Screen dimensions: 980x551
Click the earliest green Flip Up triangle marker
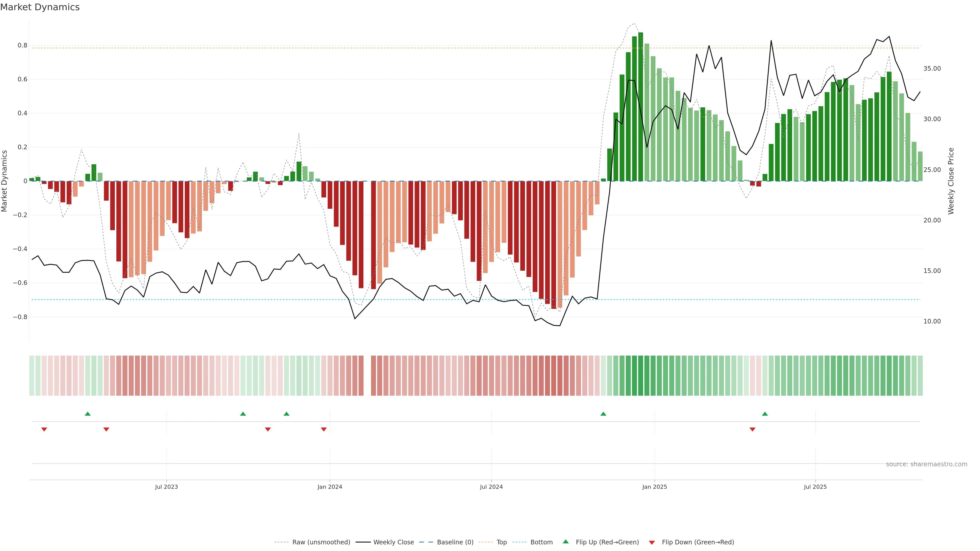tap(88, 414)
